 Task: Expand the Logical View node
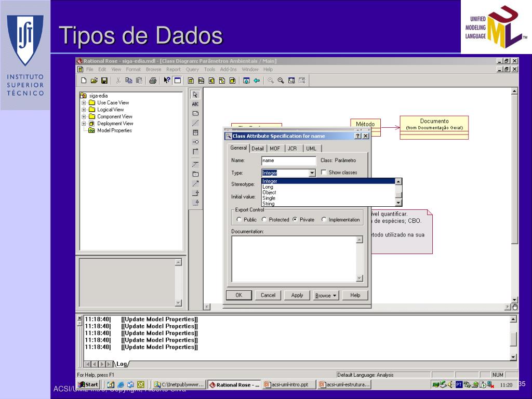[x=84, y=110]
